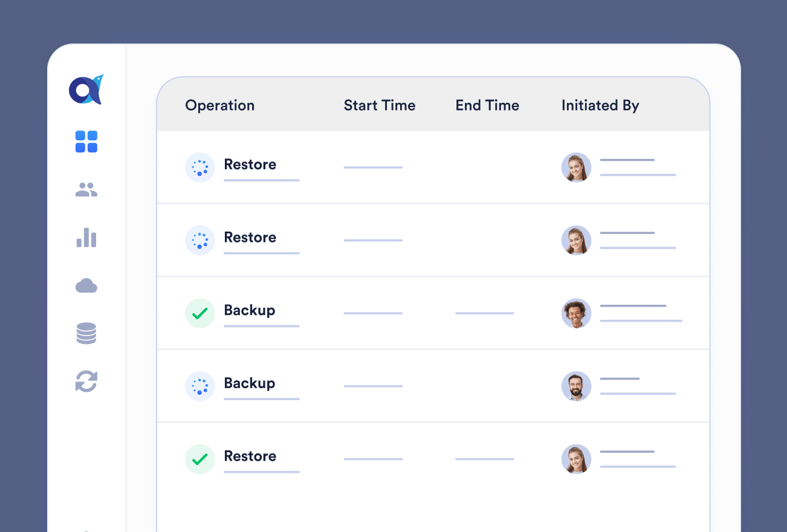Screen dimensions: 787x532
Task: Select the bar chart analytics icon
Action: pyautogui.click(x=86, y=238)
